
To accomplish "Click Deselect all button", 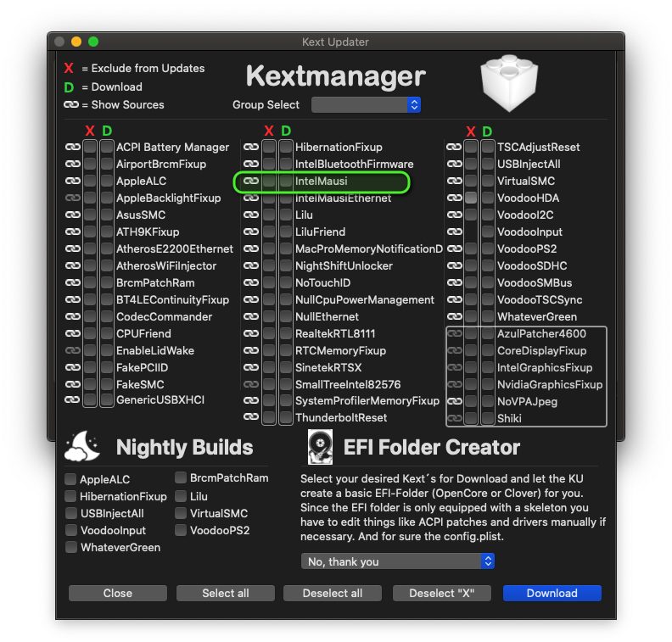I will click(333, 593).
